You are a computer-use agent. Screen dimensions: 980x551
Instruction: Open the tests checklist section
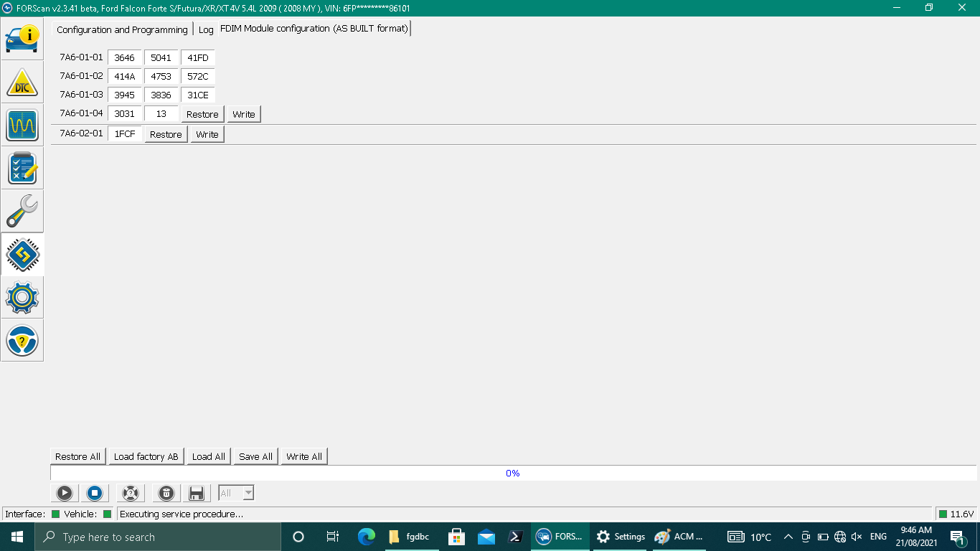pyautogui.click(x=22, y=168)
